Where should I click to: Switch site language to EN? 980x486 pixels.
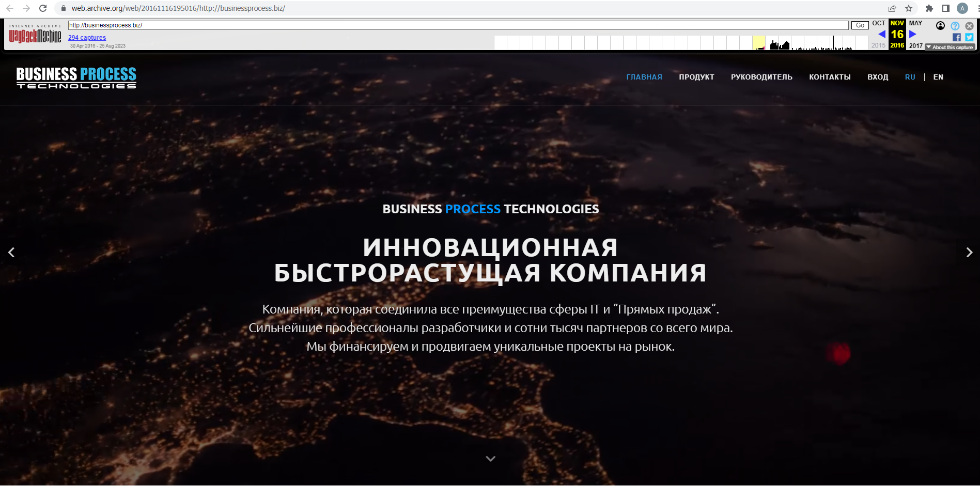click(938, 77)
